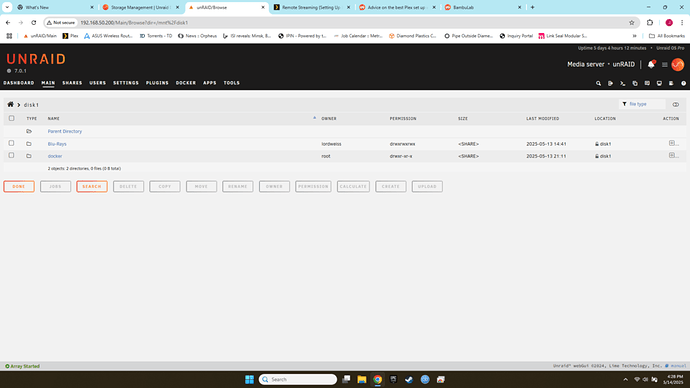Switch to the Storage Management browser tab
The width and height of the screenshot is (690, 388).
tap(141, 7)
